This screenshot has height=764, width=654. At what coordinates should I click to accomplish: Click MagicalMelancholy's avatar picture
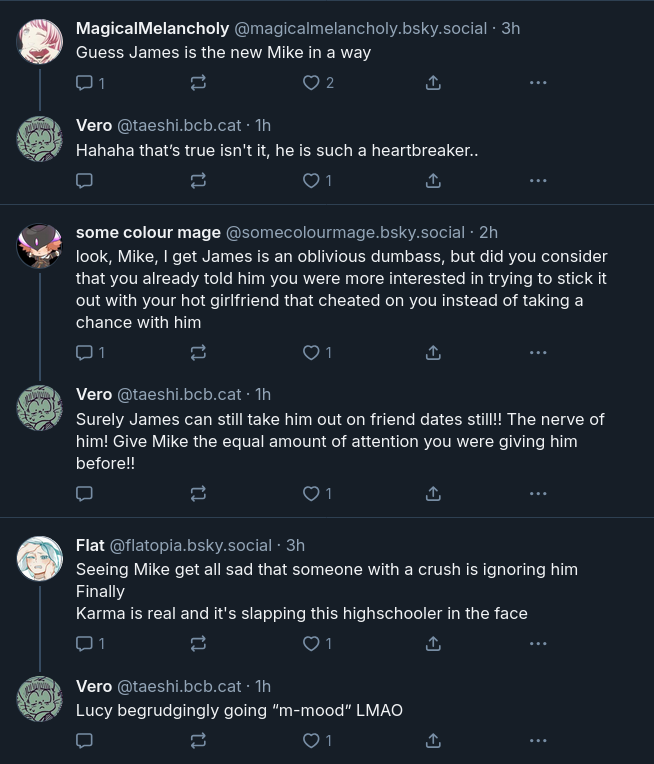click(x=40, y=41)
